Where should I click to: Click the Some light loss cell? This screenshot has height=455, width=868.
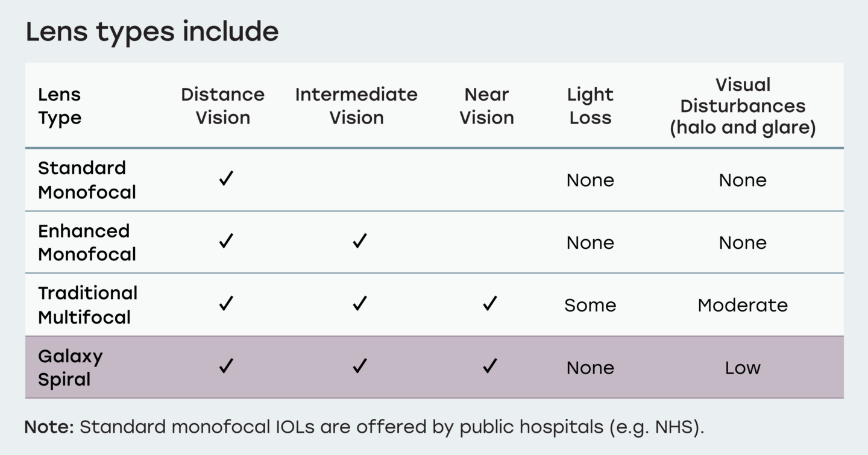tap(590, 305)
